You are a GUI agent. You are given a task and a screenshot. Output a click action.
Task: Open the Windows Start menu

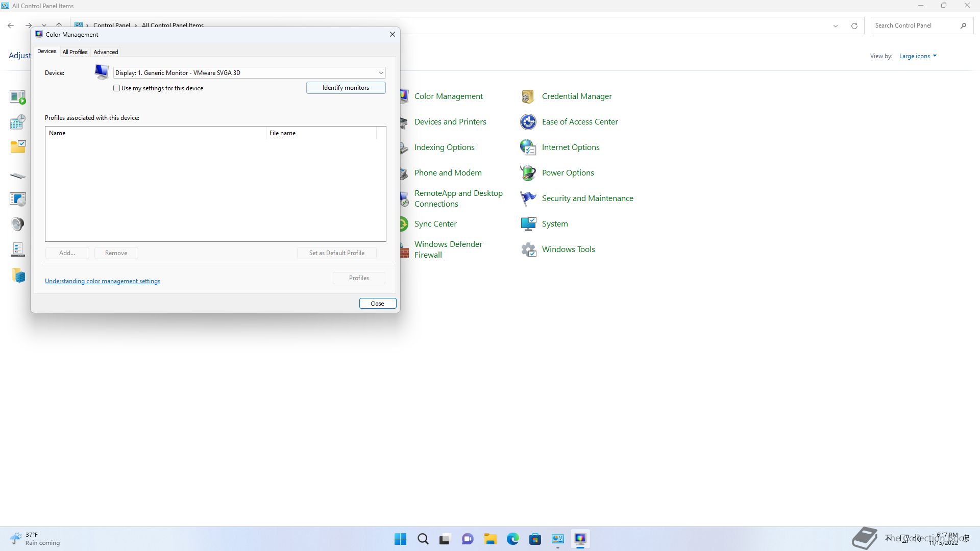pos(401,539)
